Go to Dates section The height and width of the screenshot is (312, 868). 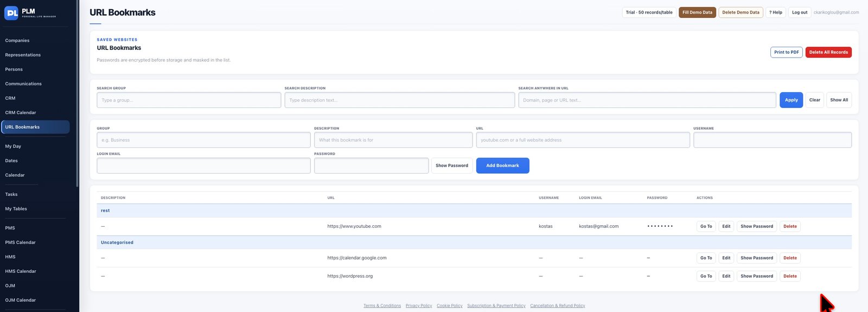click(11, 161)
